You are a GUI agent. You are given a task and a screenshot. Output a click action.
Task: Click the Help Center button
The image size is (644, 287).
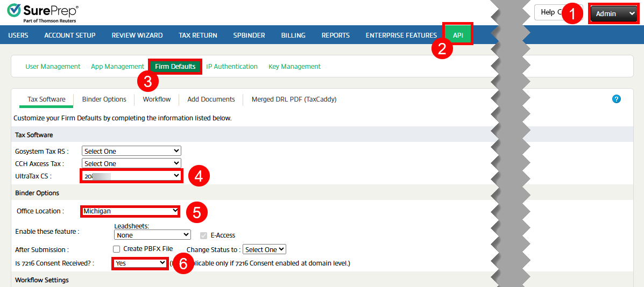[x=549, y=12]
